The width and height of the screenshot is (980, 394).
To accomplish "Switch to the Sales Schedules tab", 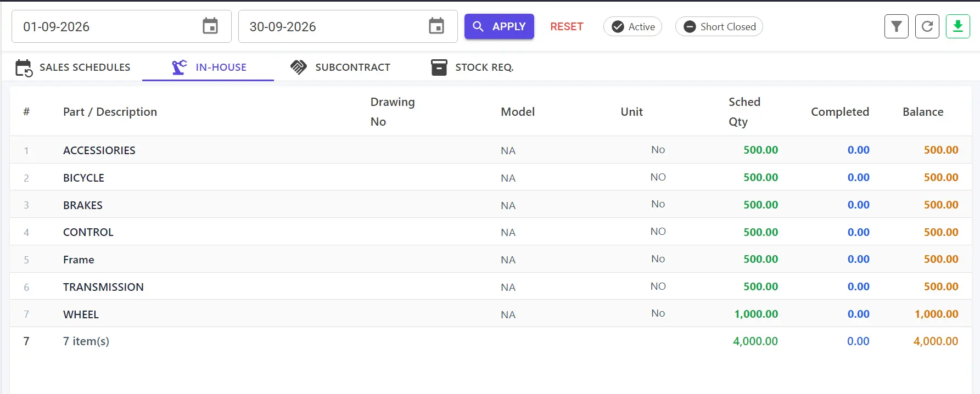I will (x=73, y=67).
